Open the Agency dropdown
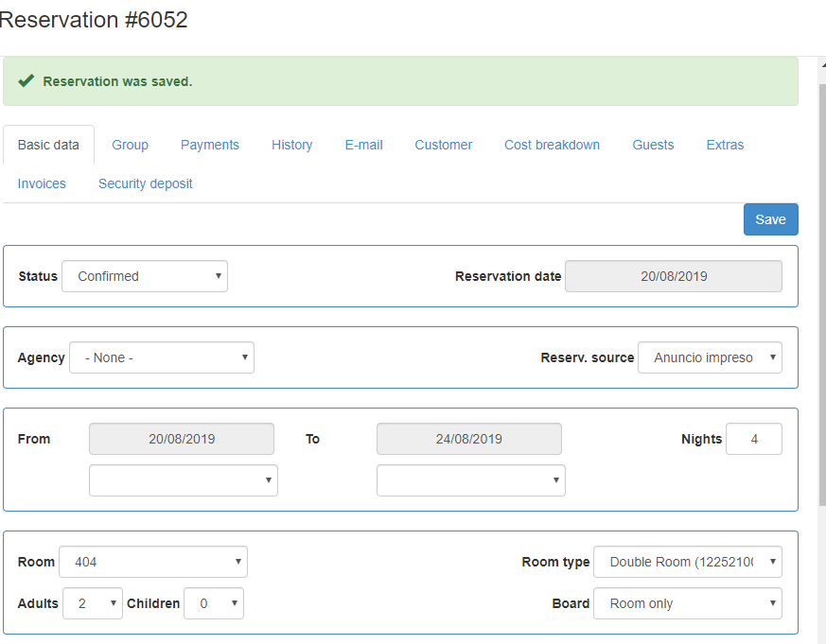Viewport: 826px width, 644px height. click(x=162, y=357)
